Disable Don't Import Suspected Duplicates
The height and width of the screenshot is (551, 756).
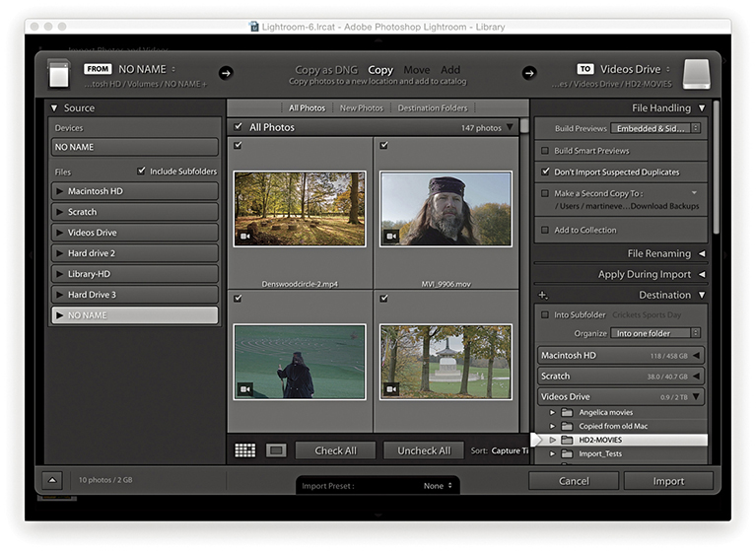coord(545,172)
